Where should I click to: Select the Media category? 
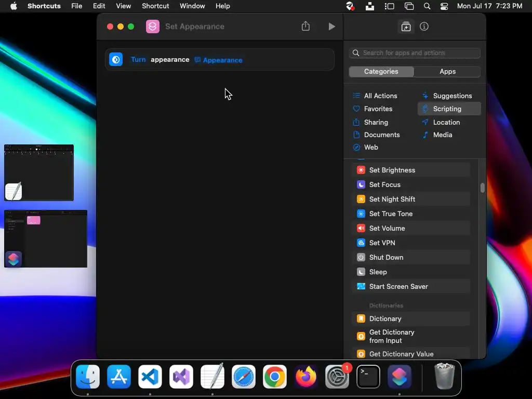pyautogui.click(x=437, y=135)
